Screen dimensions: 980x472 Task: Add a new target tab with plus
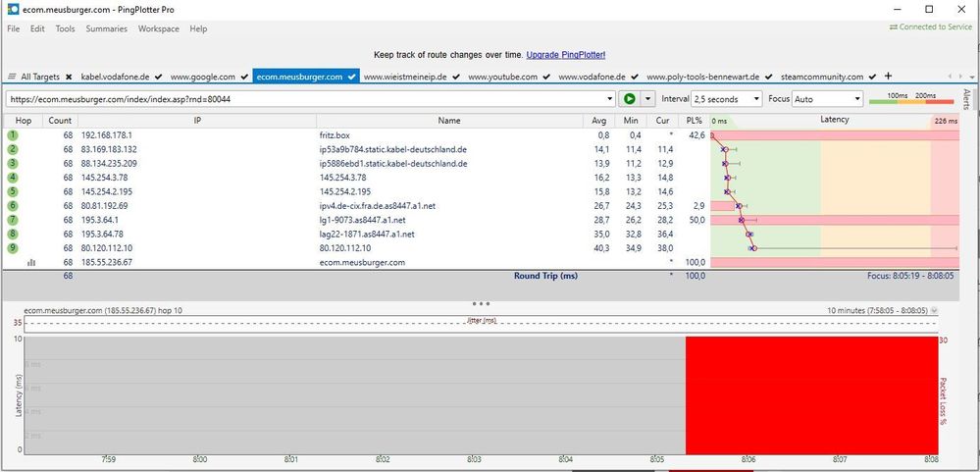(888, 77)
